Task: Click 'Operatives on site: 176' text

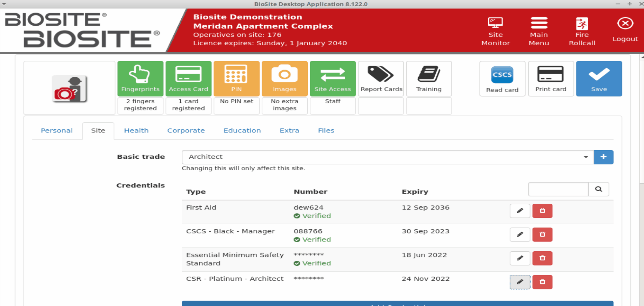Action: pos(237,35)
